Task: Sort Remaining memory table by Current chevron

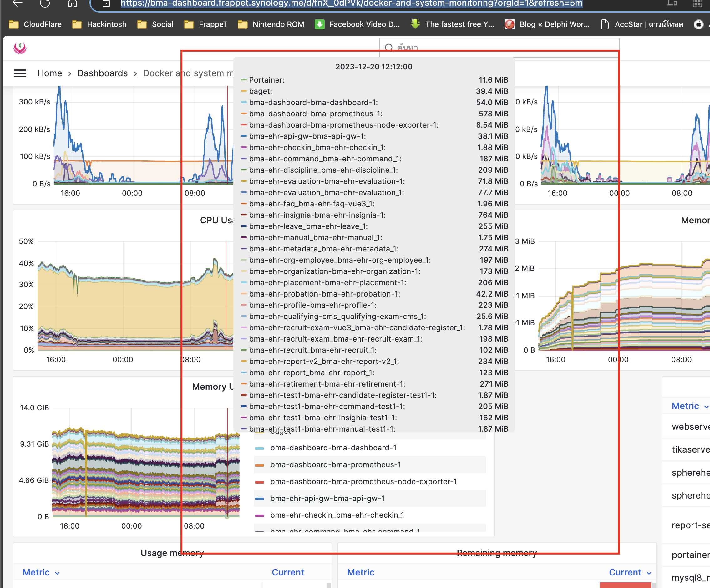Action: tap(649, 573)
